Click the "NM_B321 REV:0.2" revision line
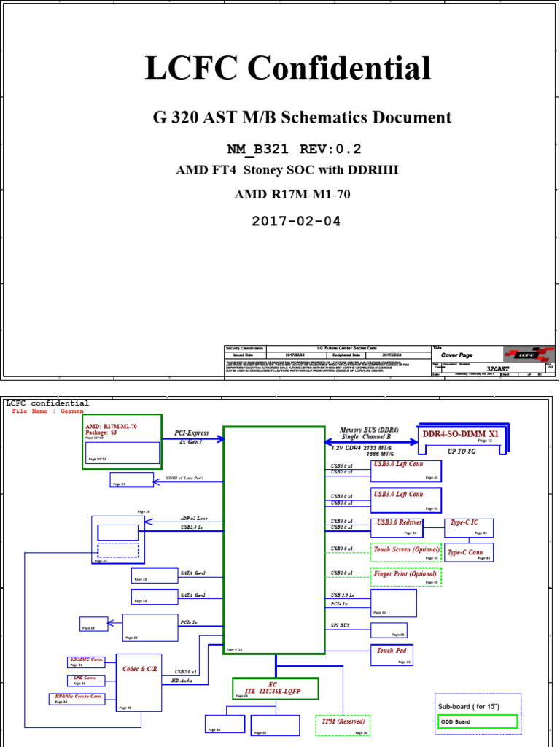Screen dimensions: 560x747 pyautogui.click(x=294, y=149)
